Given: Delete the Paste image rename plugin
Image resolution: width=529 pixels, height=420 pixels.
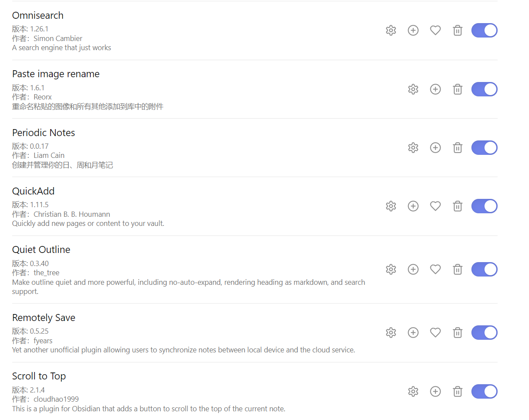Looking at the screenshot, I should click(457, 89).
